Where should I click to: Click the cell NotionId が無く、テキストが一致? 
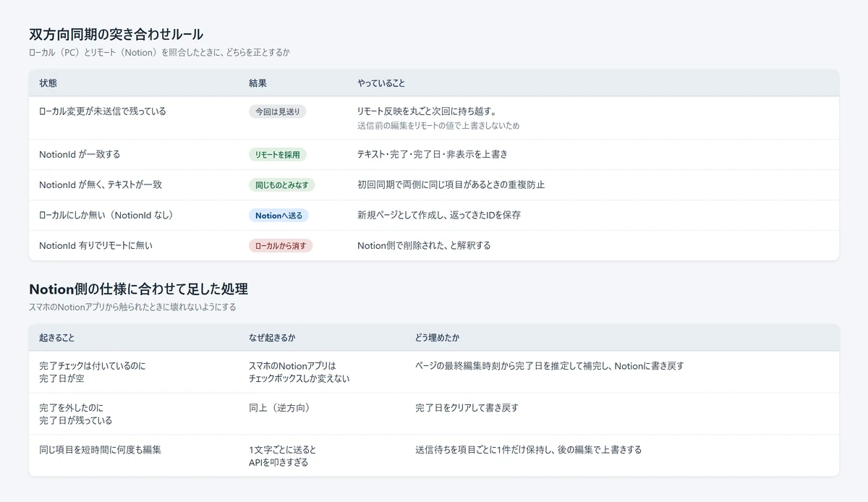pos(101,184)
